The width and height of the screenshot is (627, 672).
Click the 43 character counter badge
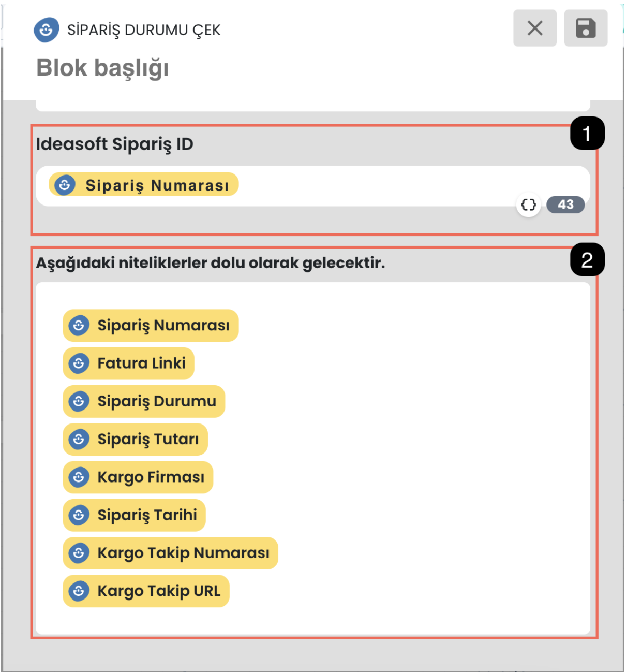point(565,204)
